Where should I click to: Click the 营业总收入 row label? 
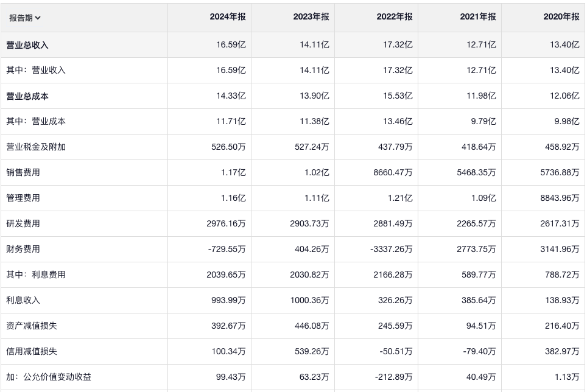click(27, 45)
